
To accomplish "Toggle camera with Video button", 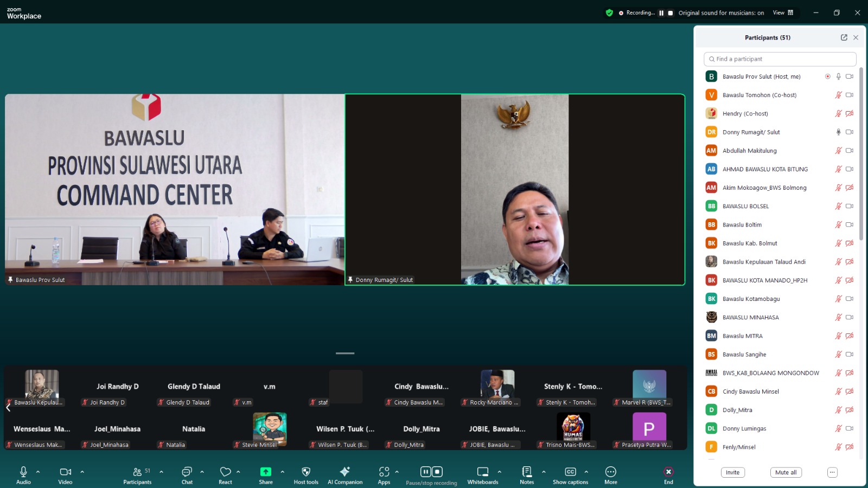I will pos(65,475).
